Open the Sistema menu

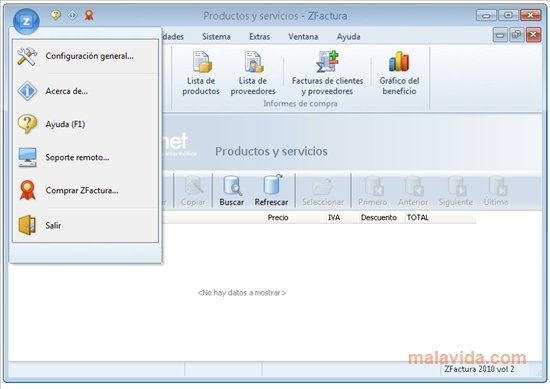point(216,36)
